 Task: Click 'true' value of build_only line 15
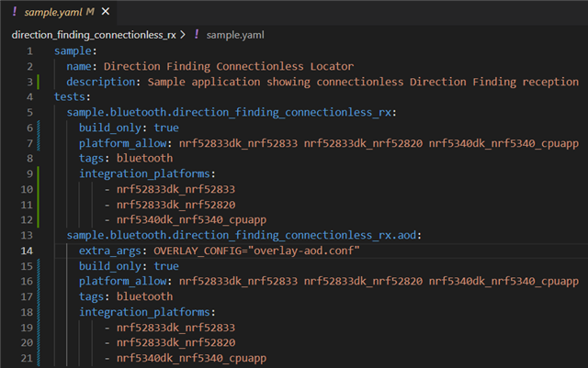click(166, 266)
